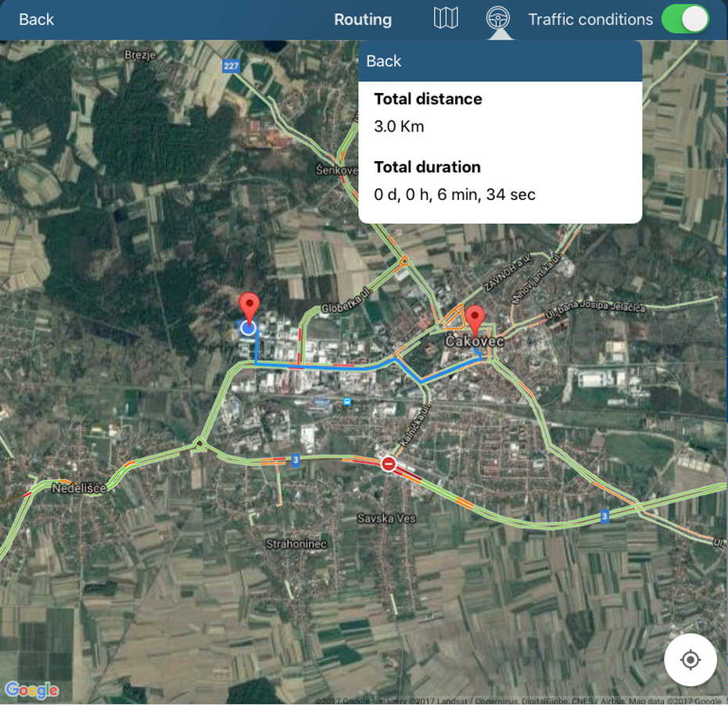Tap the red destination pin at Čakovec
Image resolution: width=728 pixels, height=705 pixels.
tap(475, 319)
